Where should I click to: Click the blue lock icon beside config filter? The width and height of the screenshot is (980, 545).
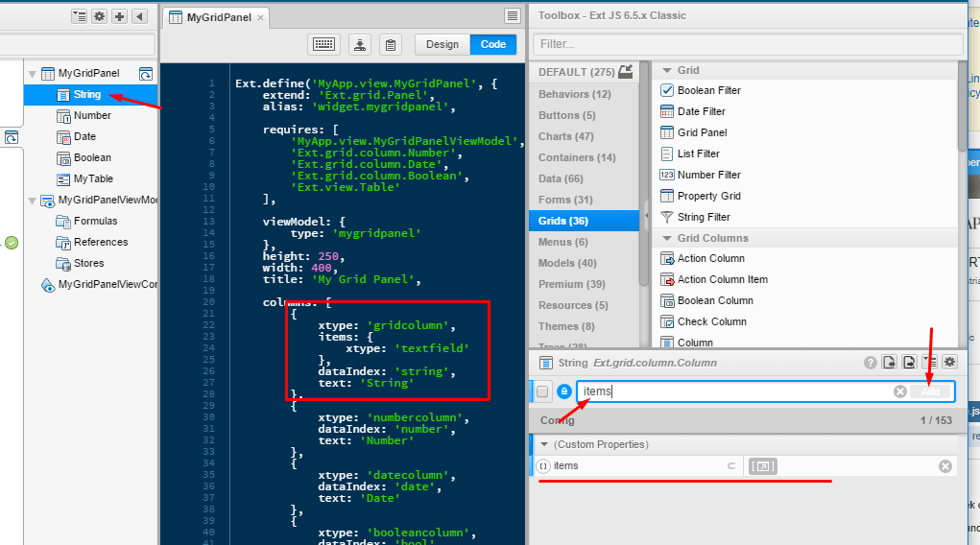click(x=563, y=391)
